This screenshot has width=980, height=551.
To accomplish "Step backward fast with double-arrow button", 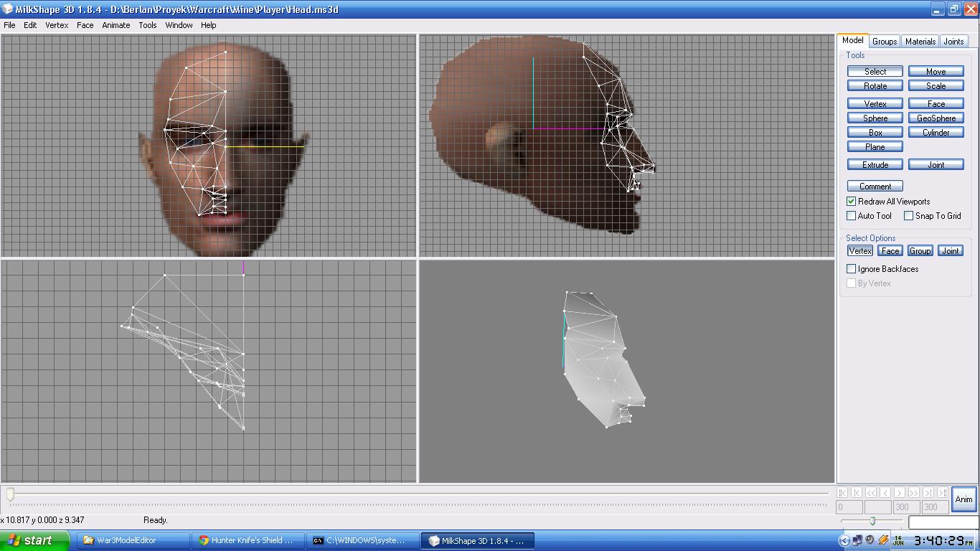I will coord(871,492).
